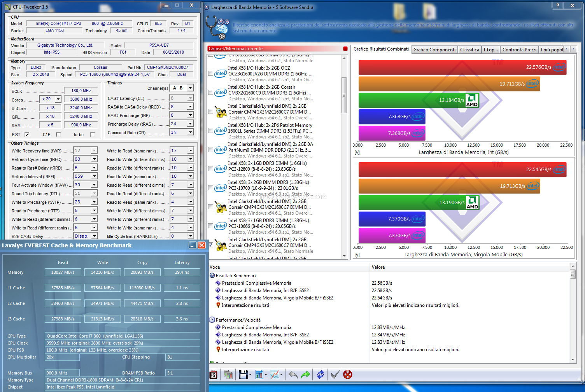Click the Intel logo next to PC3-10700 entry
Viewport: 585px width, 392px height.
[221, 188]
